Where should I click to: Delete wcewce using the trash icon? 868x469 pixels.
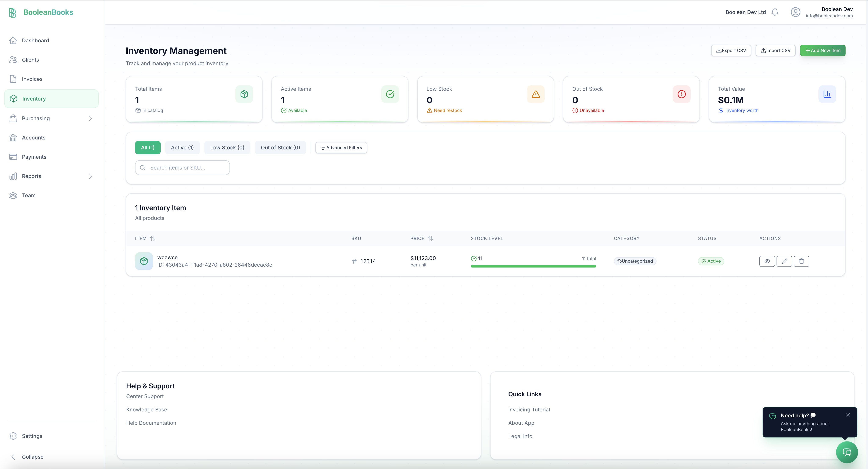click(801, 261)
